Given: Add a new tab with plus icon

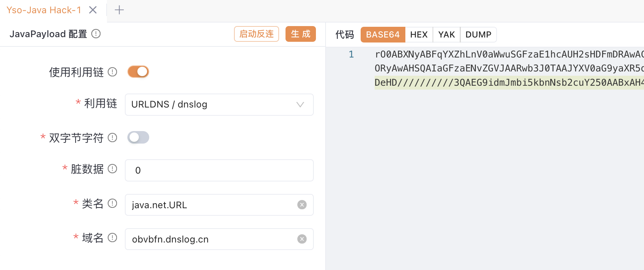Looking at the screenshot, I should (x=119, y=10).
